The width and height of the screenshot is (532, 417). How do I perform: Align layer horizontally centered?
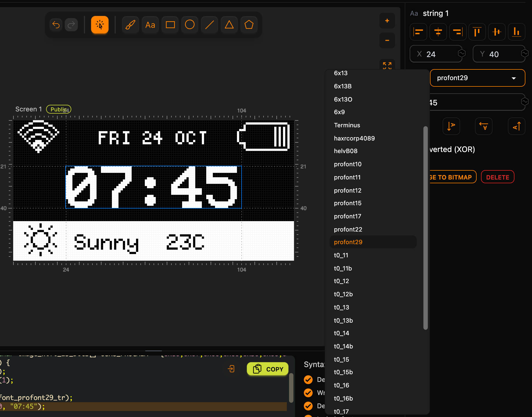(x=438, y=32)
